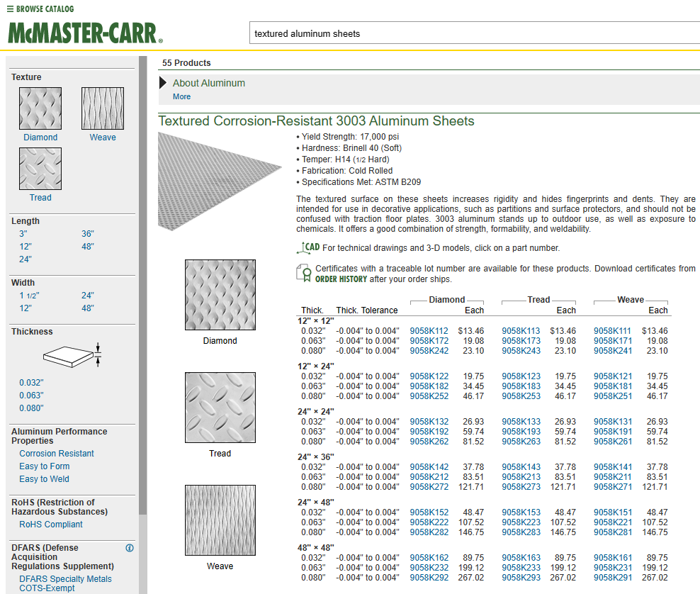Filter length by 12"
The image size is (700, 594).
tap(26, 247)
